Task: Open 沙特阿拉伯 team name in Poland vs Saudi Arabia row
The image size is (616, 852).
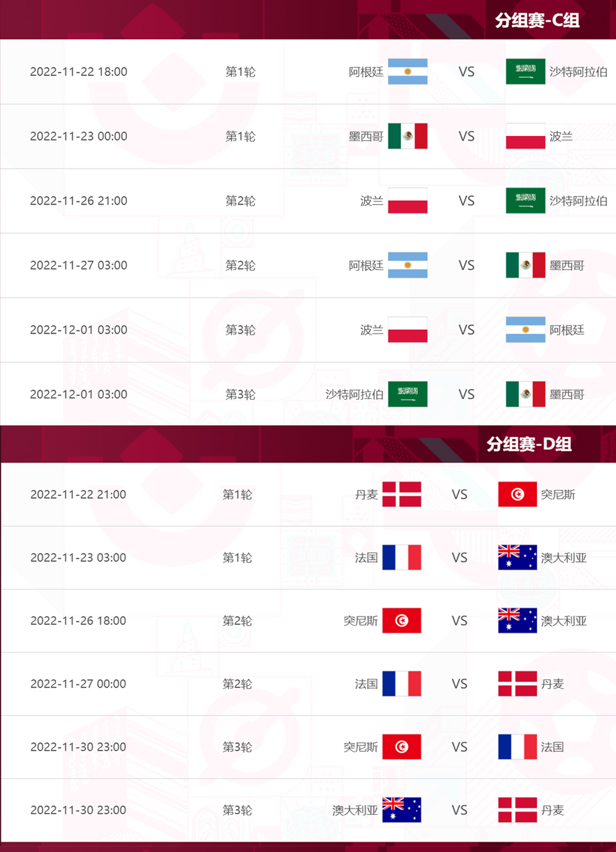Action: tap(578, 201)
